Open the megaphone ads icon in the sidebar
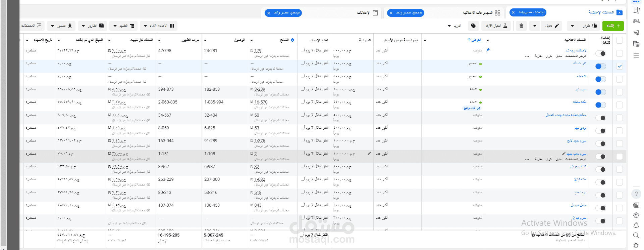The height and width of the screenshot is (250, 644). (636, 32)
